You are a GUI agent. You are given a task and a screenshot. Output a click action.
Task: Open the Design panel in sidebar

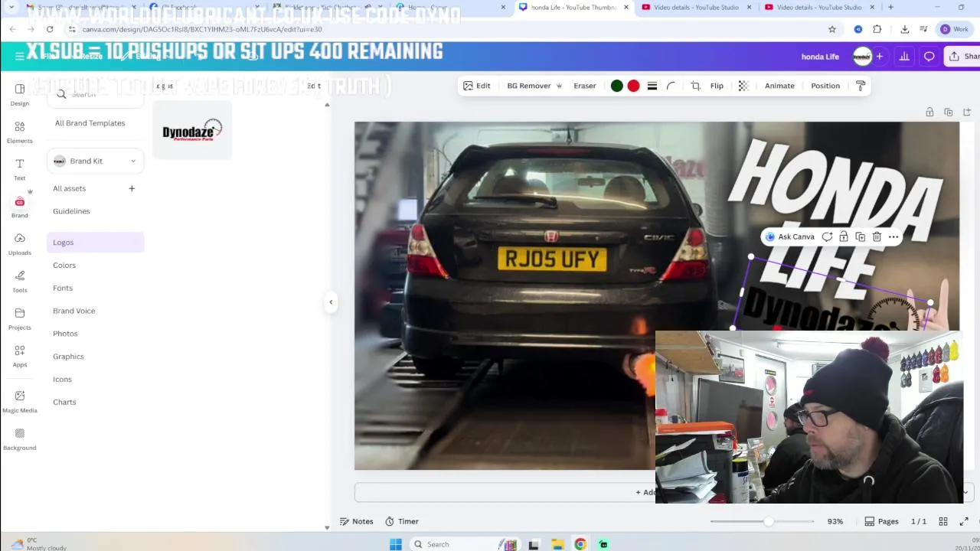tap(19, 94)
